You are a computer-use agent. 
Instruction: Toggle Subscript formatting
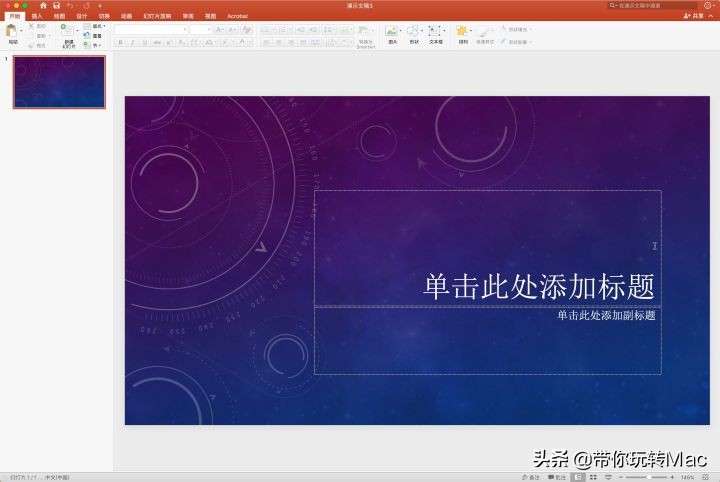(181, 43)
